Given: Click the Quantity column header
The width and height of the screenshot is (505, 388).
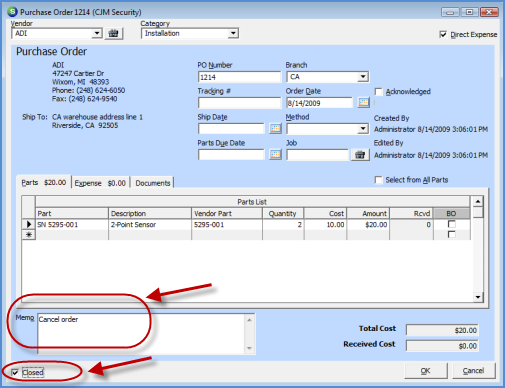Looking at the screenshot, I should [x=283, y=213].
